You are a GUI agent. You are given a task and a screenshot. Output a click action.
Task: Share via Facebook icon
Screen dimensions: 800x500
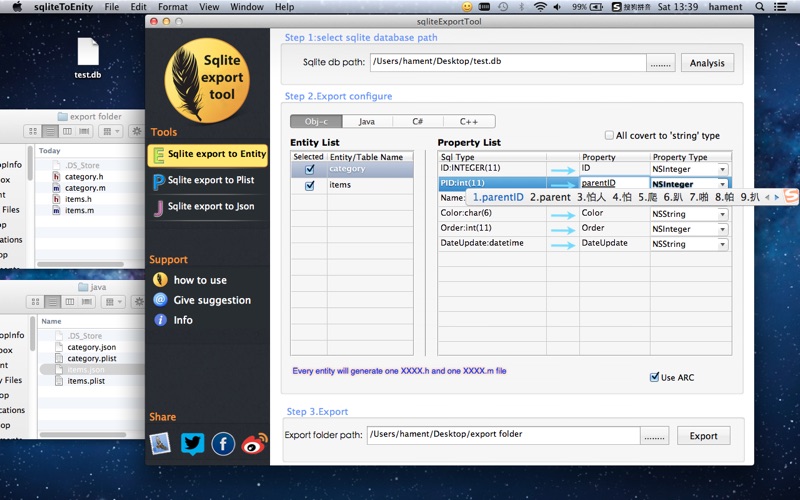pos(223,444)
